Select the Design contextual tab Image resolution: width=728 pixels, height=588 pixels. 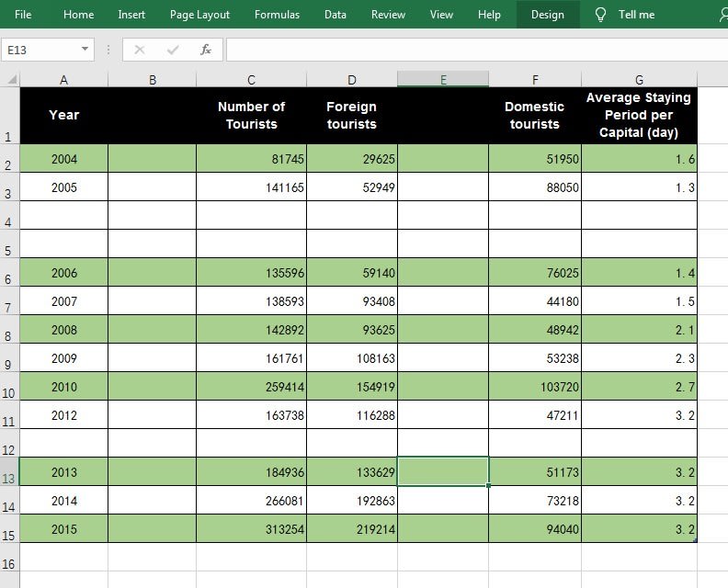(548, 15)
